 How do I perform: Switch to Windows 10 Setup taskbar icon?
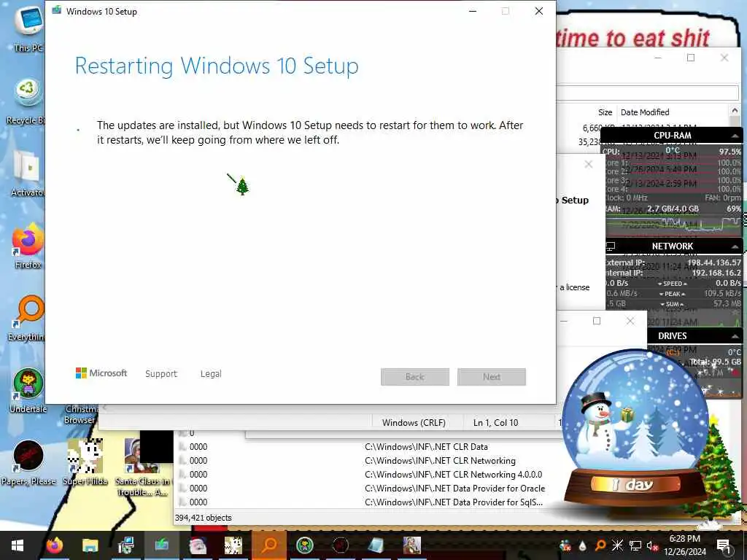[161, 545]
